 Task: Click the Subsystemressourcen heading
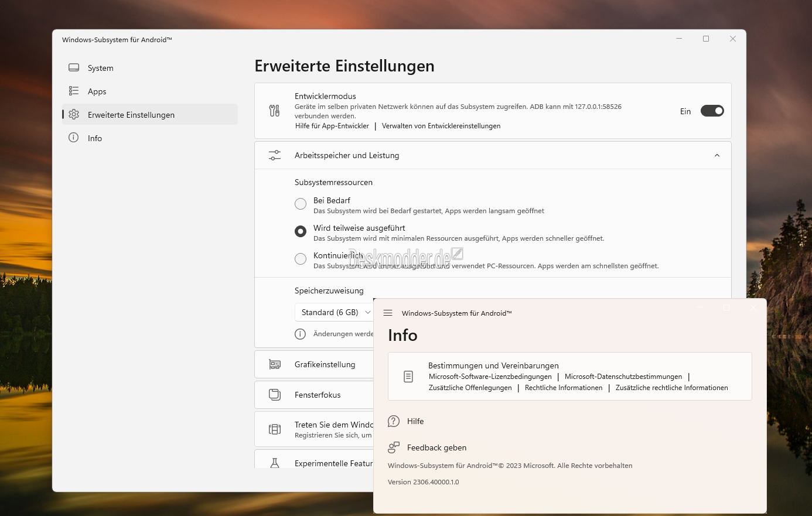tap(333, 182)
